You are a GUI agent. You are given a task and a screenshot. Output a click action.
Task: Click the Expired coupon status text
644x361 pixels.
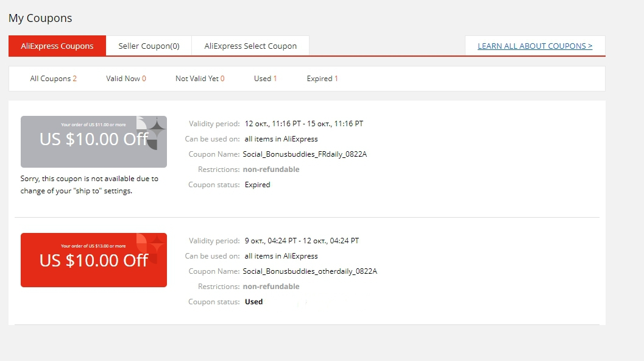(258, 185)
